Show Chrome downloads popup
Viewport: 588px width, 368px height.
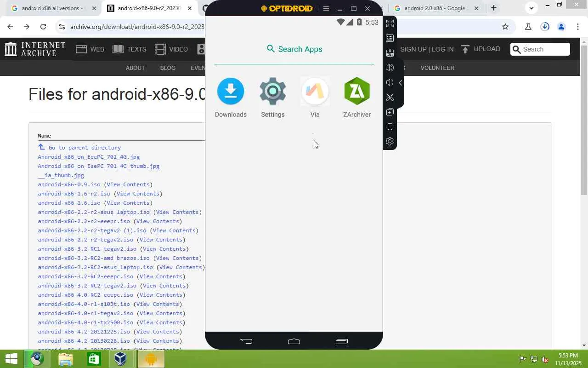pos(545,27)
